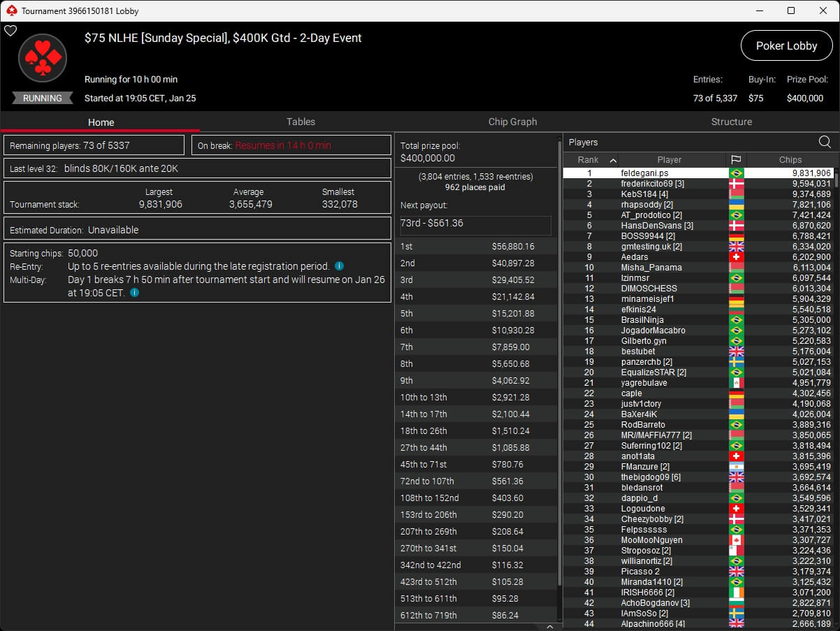Click the Canada flag beside MooMooNguyen

tap(736, 540)
